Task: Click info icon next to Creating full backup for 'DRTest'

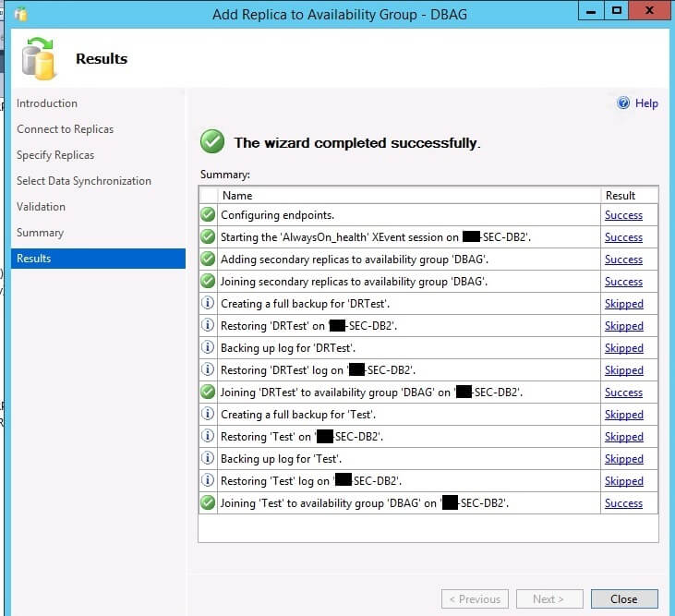Action: (208, 304)
